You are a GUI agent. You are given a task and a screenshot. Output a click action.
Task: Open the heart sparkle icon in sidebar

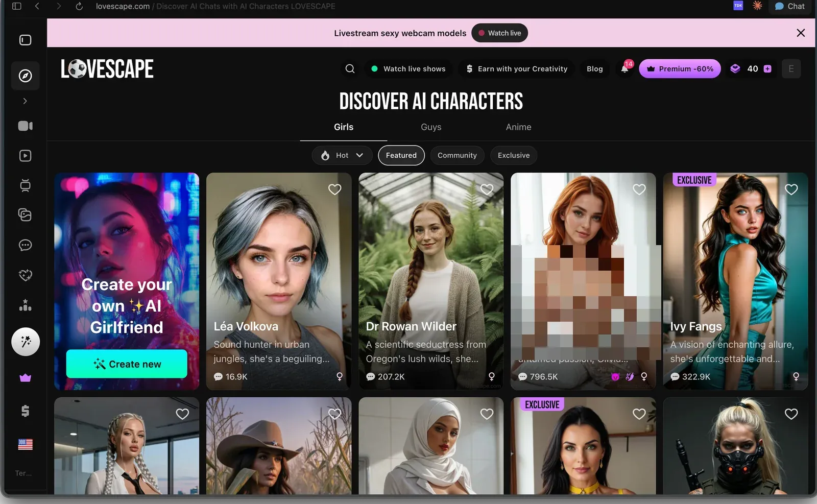[x=25, y=275]
